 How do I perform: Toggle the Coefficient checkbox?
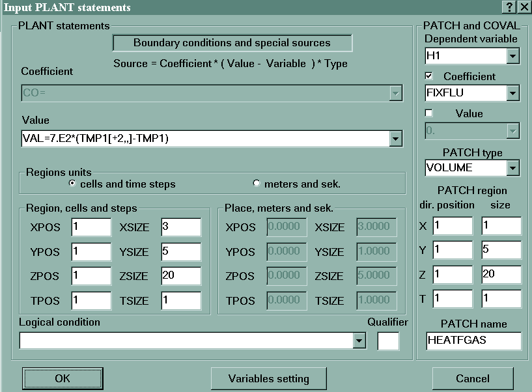(x=429, y=76)
